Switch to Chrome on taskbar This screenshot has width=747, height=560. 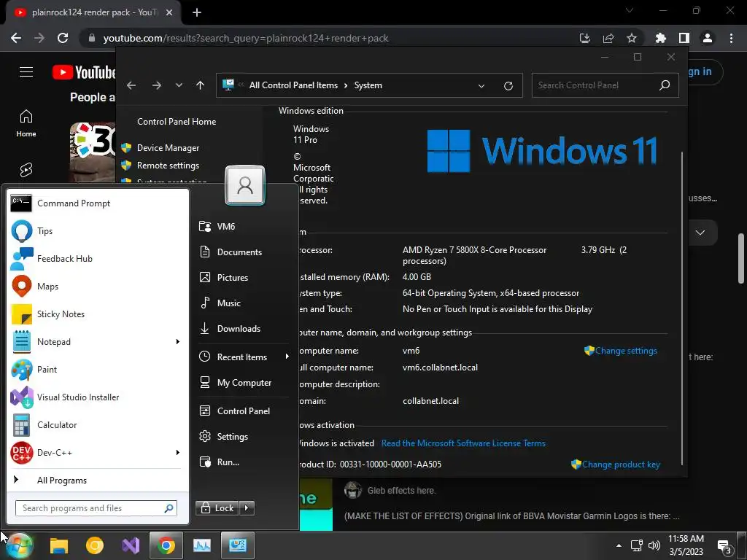166,545
